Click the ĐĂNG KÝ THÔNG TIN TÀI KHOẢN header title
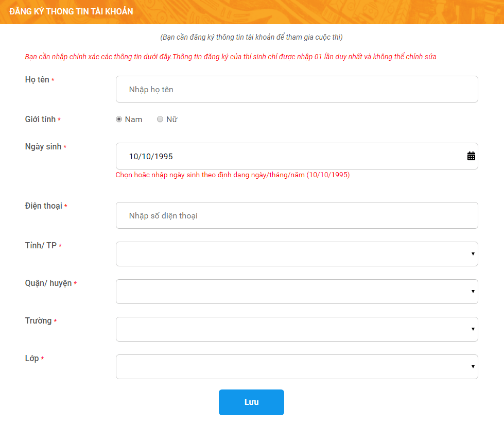 (x=71, y=12)
